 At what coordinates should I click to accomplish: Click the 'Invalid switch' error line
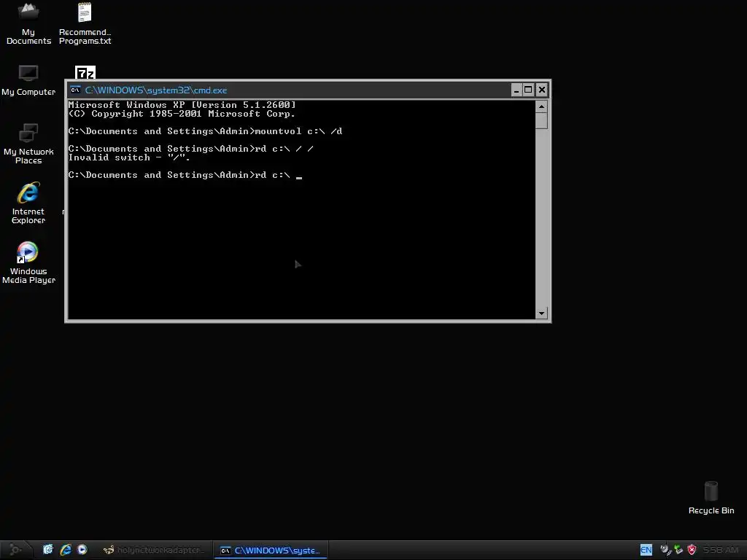pos(129,157)
